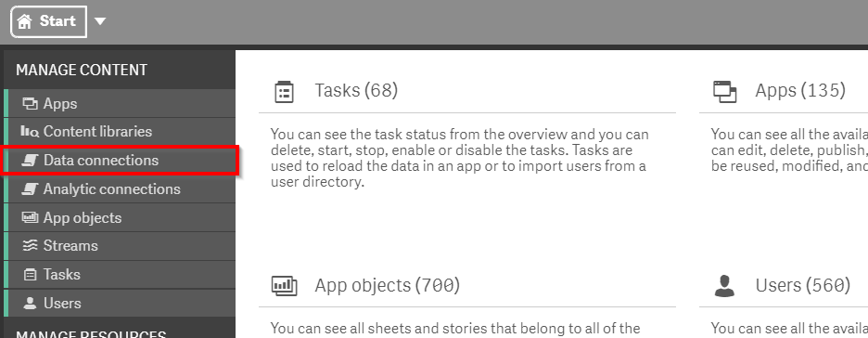Open the Apps (135) overview heading

(x=800, y=90)
